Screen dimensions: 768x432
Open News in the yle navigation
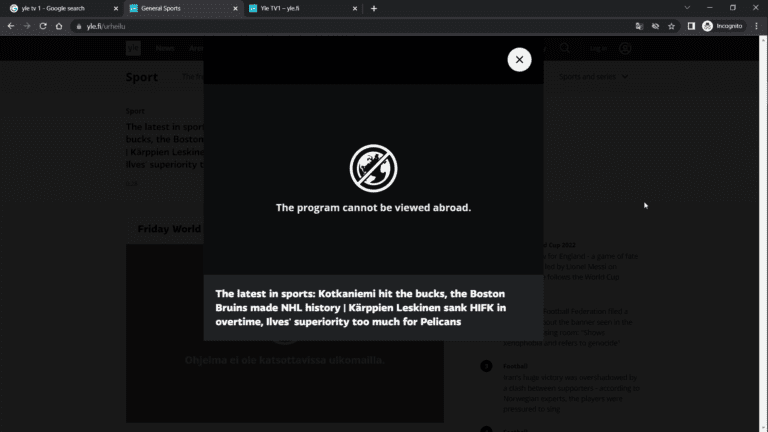pyautogui.click(x=165, y=48)
